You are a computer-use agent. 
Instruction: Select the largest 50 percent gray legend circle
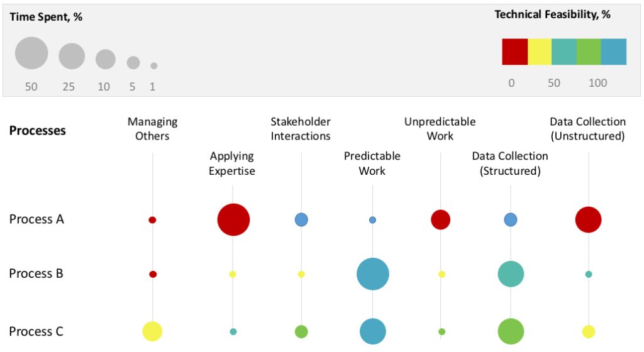click(x=31, y=53)
